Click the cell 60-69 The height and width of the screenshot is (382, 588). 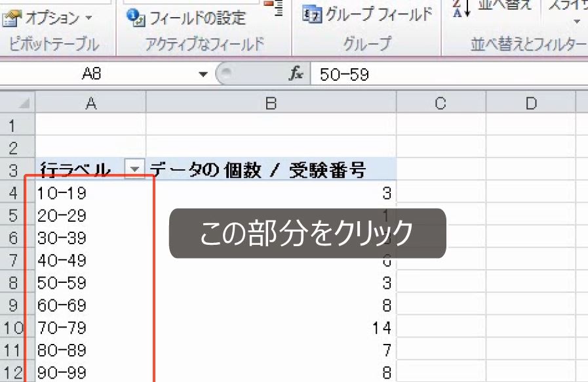[90, 305]
